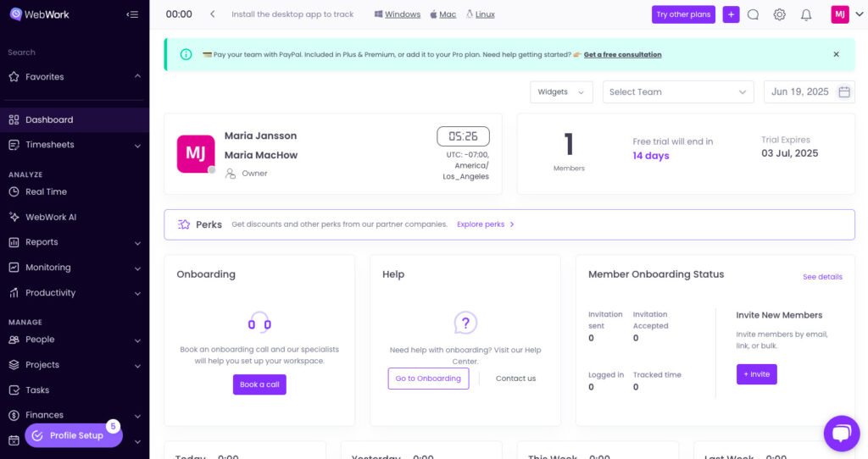Image resolution: width=868 pixels, height=459 pixels.
Task: Click the Real Time clock icon
Action: point(14,192)
